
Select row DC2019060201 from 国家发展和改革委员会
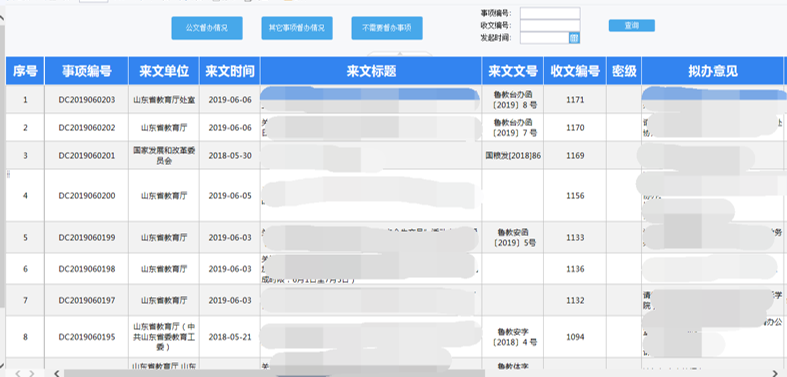point(87,156)
